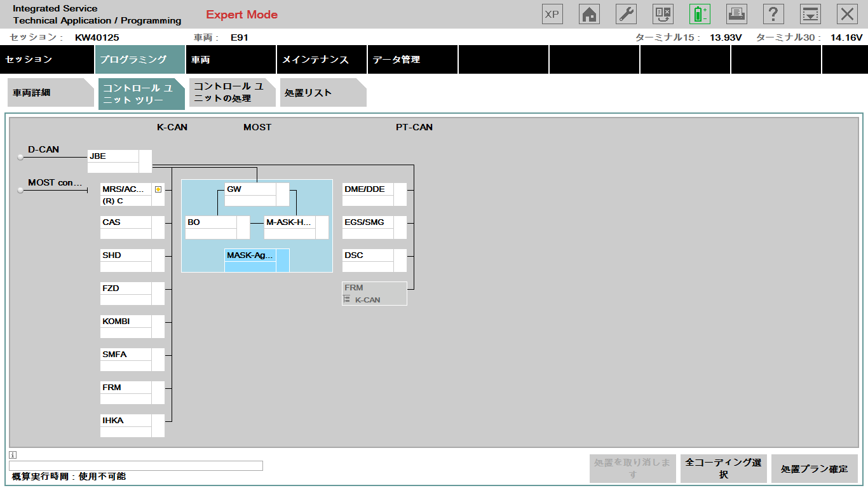Select the MOST con... connector circle
Image resolution: width=868 pixels, height=488 pixels.
click(x=20, y=189)
